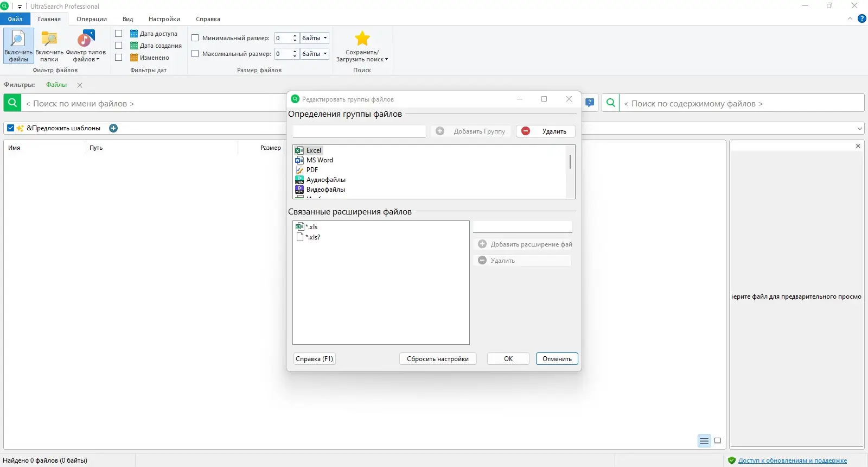
Task: Close the preview pane
Action: pos(858,146)
